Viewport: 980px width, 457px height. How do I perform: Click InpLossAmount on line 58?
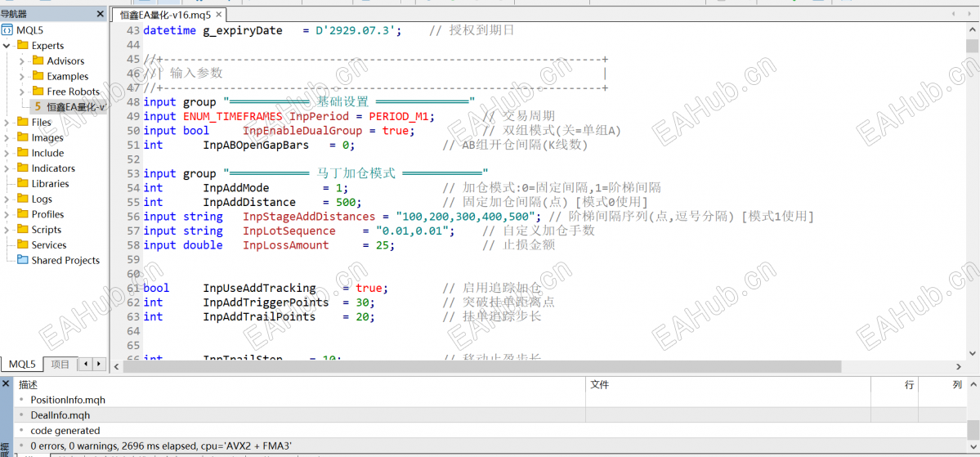(285, 246)
